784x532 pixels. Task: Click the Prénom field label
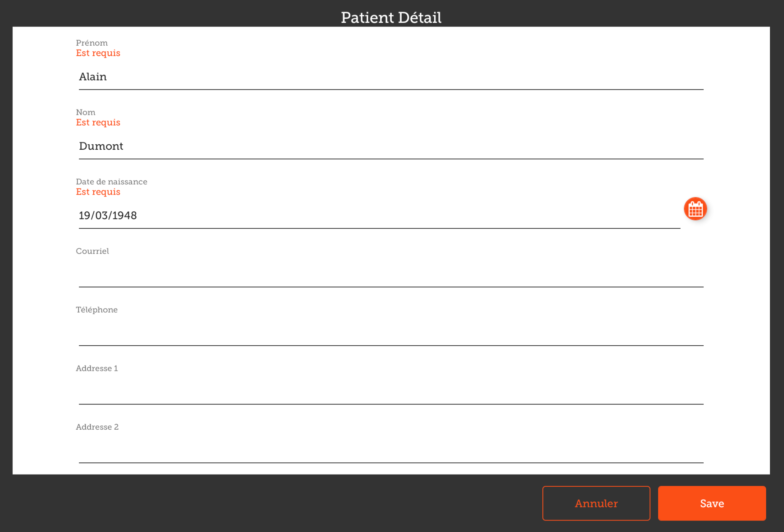(92, 43)
